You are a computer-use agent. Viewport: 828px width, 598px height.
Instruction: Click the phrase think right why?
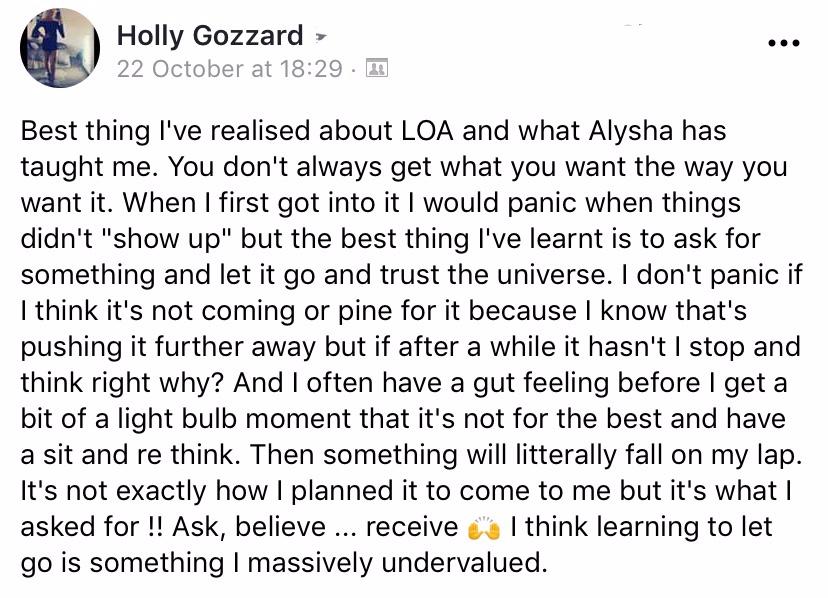123,384
